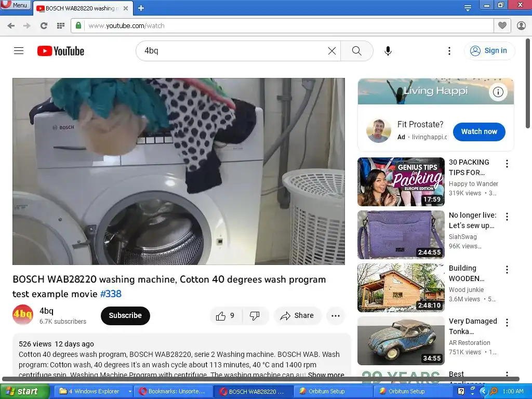Go forward to next page
This screenshot has width=532, height=399.
coord(27,26)
